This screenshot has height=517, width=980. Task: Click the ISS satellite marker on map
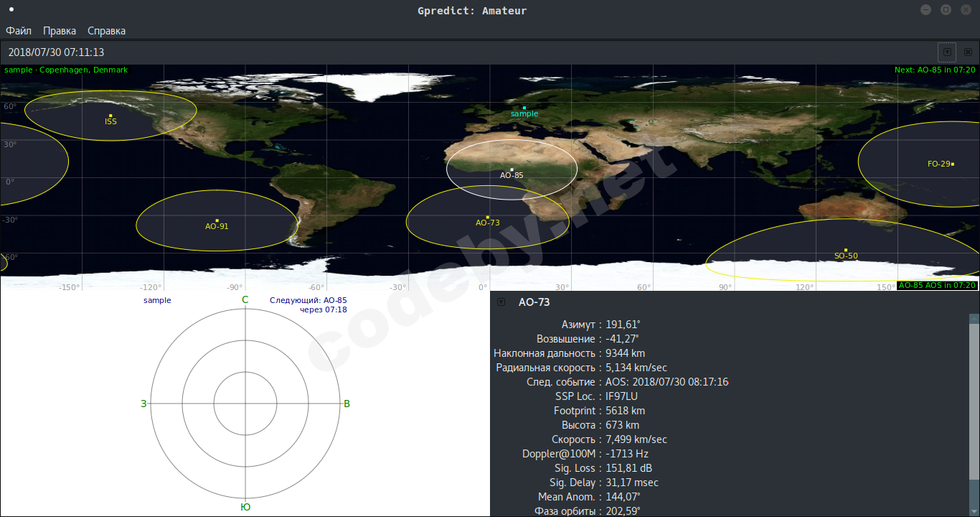(110, 116)
